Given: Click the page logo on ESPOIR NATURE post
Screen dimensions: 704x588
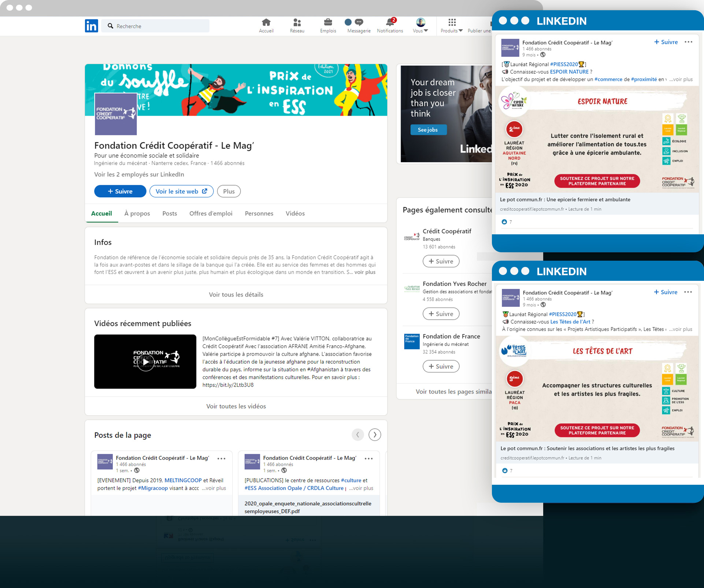Looking at the screenshot, I should (510, 48).
